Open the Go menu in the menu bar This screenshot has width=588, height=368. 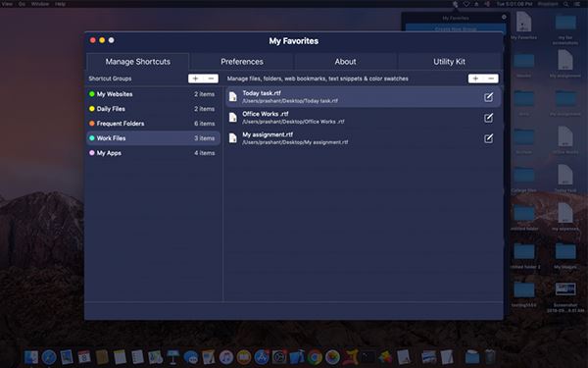click(x=22, y=4)
